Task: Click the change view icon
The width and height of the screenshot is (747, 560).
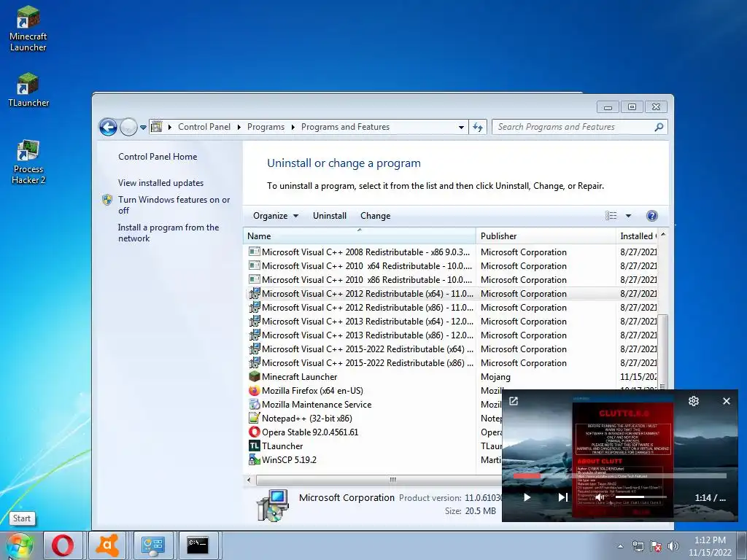Action: coord(611,216)
